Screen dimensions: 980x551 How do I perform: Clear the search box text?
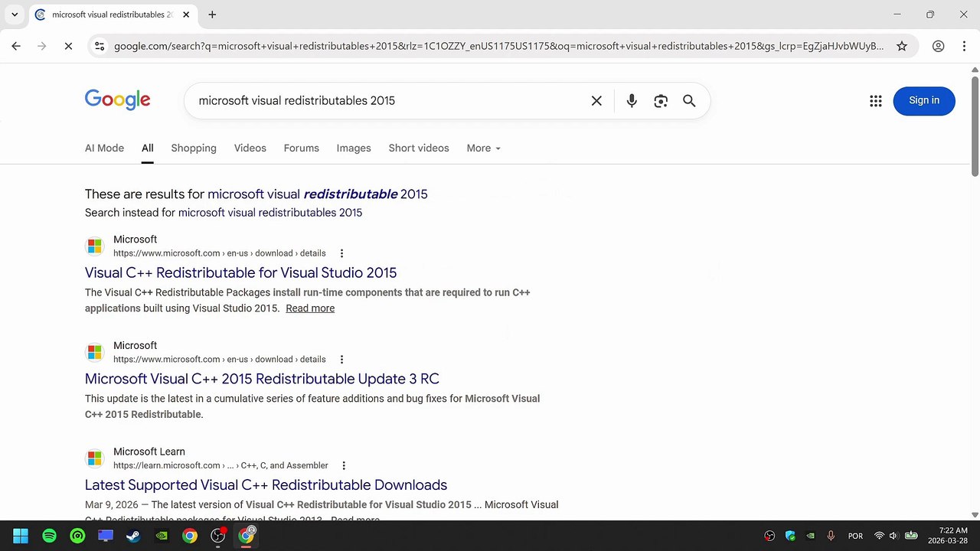coord(596,100)
